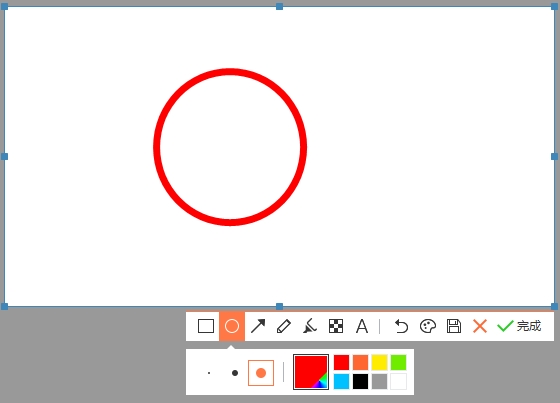The height and width of the screenshot is (403, 560).
Task: Choose the smallest line thickness dot
Action: click(209, 373)
